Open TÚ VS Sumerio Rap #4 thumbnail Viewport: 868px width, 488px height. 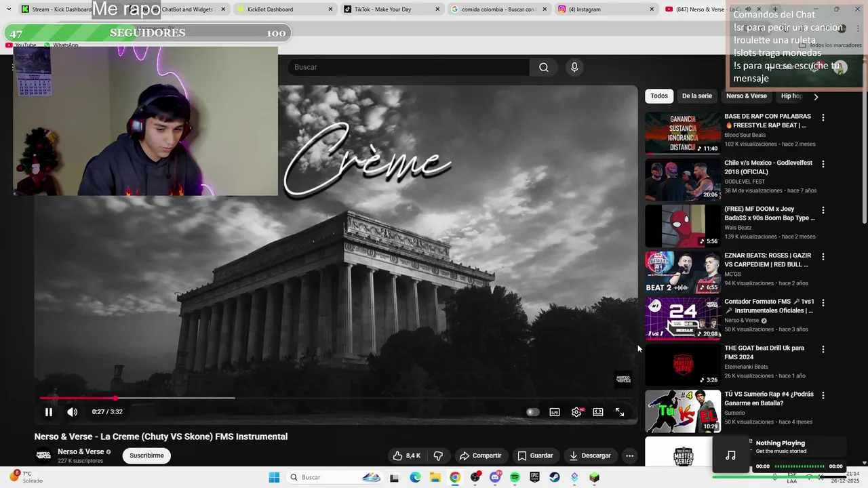click(683, 411)
